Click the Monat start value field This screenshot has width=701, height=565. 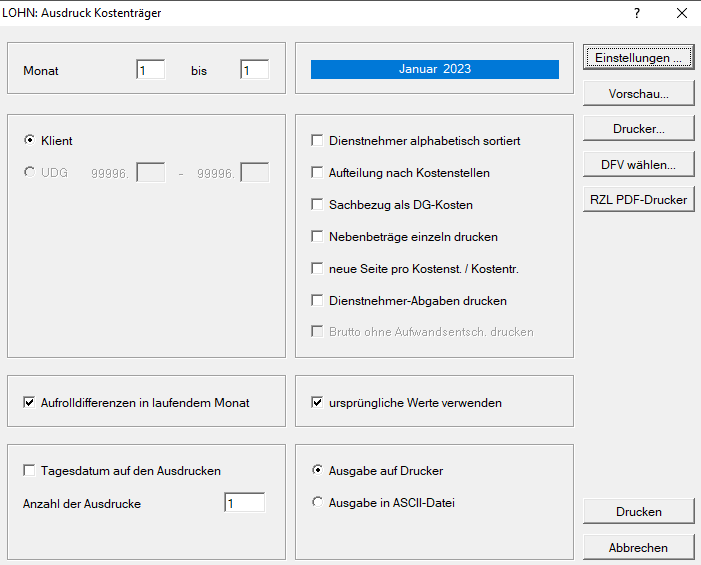pos(150,71)
